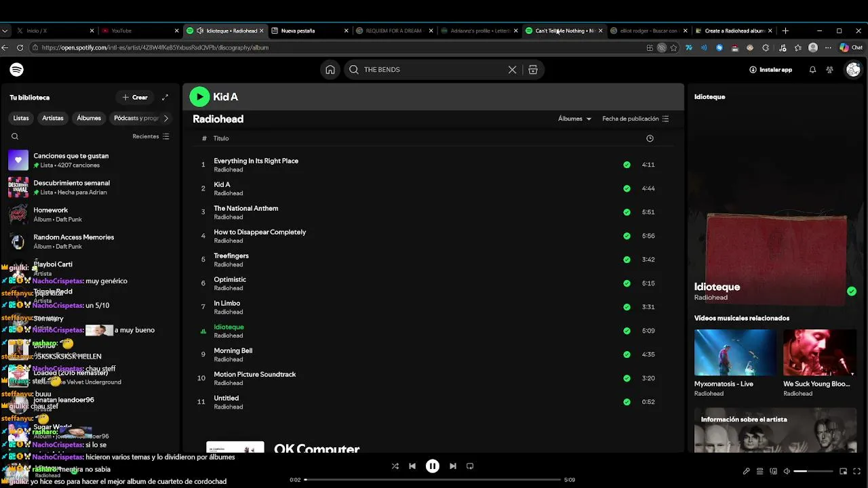
Task: Open Información sobre el artista card
Action: point(775,430)
